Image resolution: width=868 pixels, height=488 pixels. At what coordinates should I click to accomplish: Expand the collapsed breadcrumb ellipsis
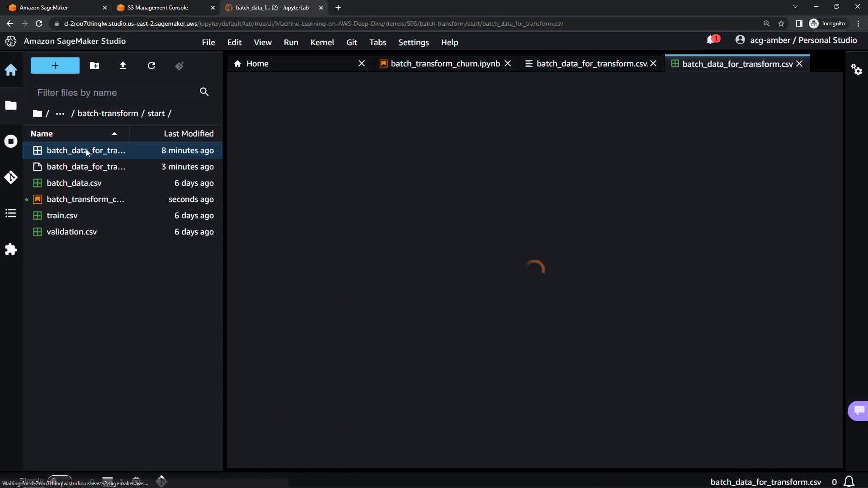click(60, 114)
